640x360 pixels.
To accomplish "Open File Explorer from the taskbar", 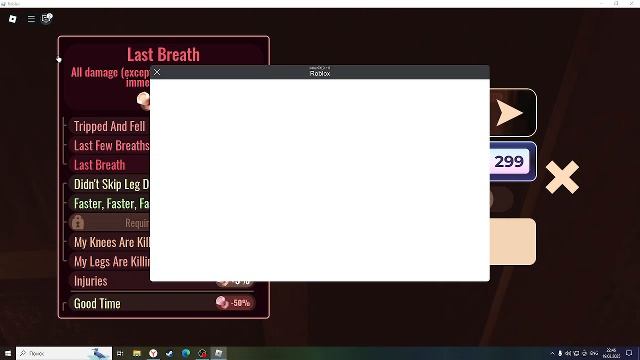I will pos(137,353).
